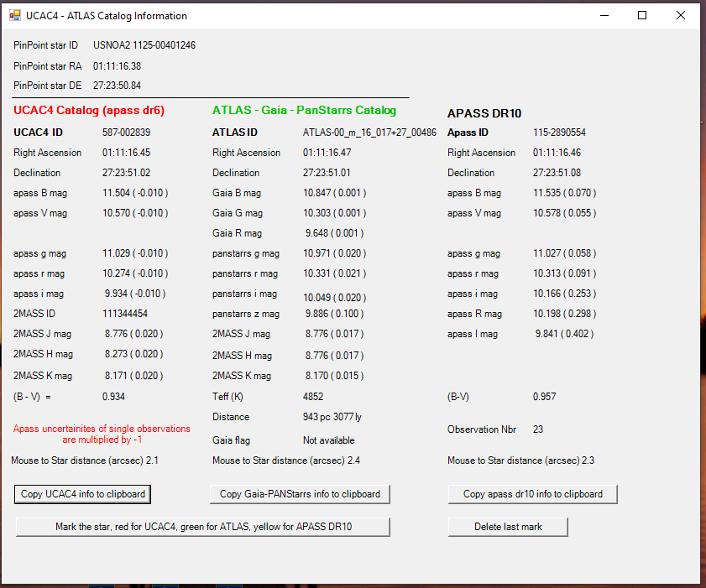Screen dimensions: 706x588
Task: Select apass i mag value 10.166 ( 0.253 )
Action: [x=565, y=294]
